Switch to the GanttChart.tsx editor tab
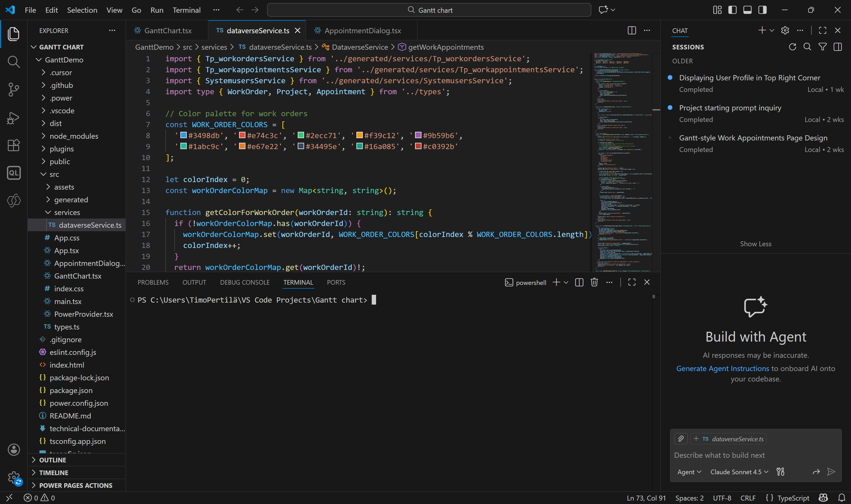Screen dimensions: 851x504 pos(167,31)
